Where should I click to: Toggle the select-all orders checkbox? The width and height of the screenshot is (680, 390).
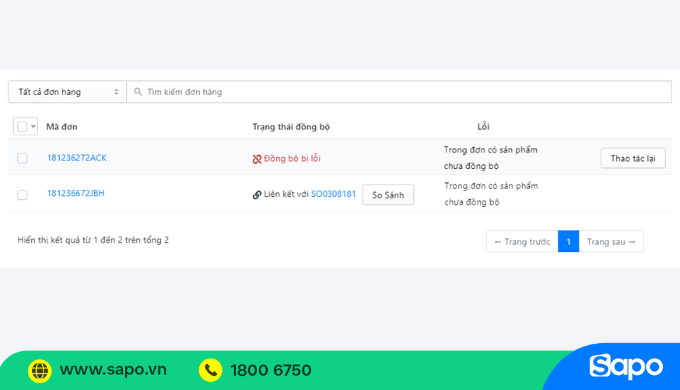22,127
